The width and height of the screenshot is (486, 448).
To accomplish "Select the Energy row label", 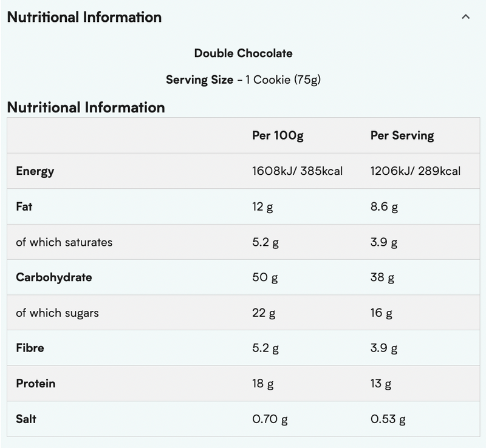I will click(35, 171).
